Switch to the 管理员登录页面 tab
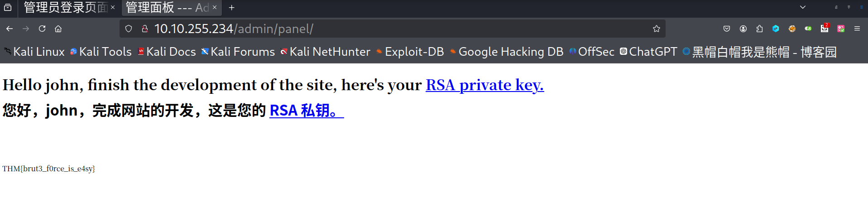This screenshot has width=868, height=208. pos(65,7)
